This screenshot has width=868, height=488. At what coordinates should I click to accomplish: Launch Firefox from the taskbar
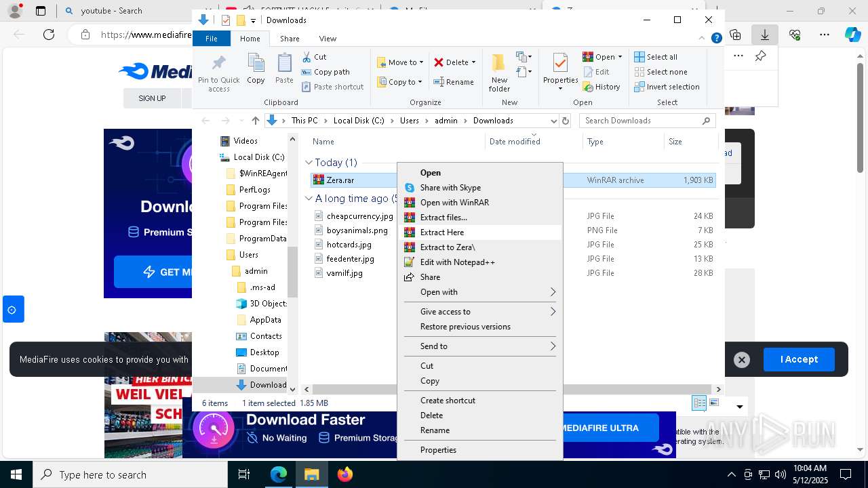(x=345, y=474)
